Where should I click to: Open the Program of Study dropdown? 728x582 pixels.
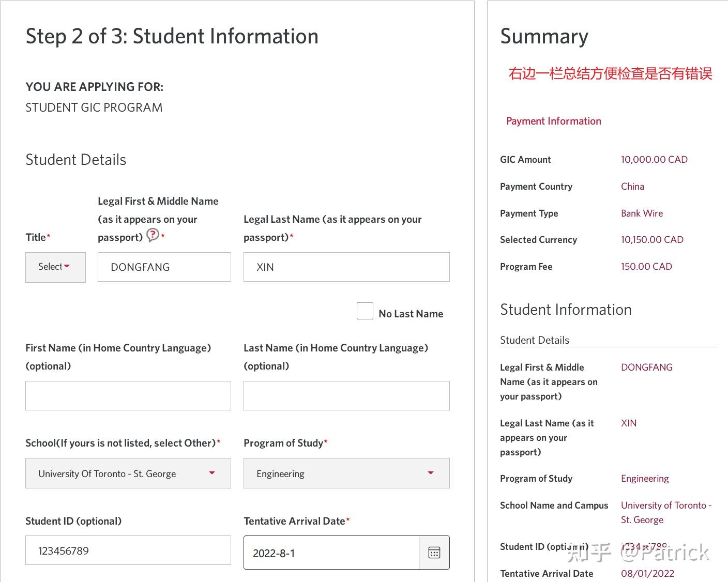pyautogui.click(x=346, y=473)
